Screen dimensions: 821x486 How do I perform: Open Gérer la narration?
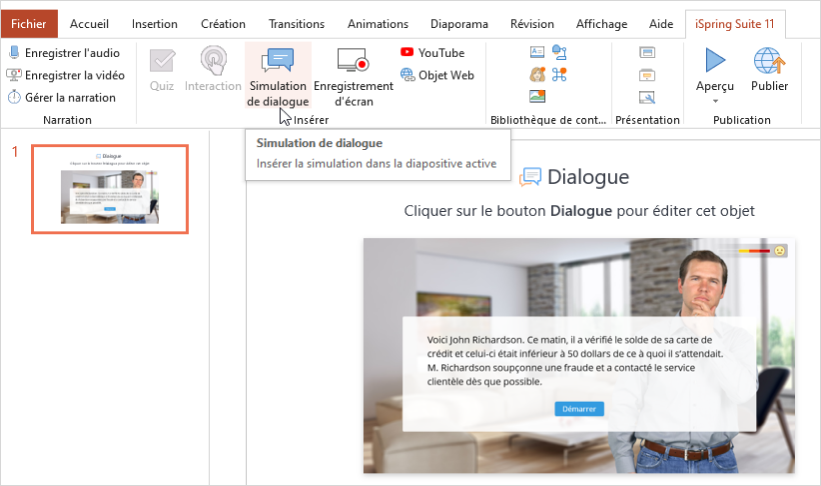click(61, 97)
